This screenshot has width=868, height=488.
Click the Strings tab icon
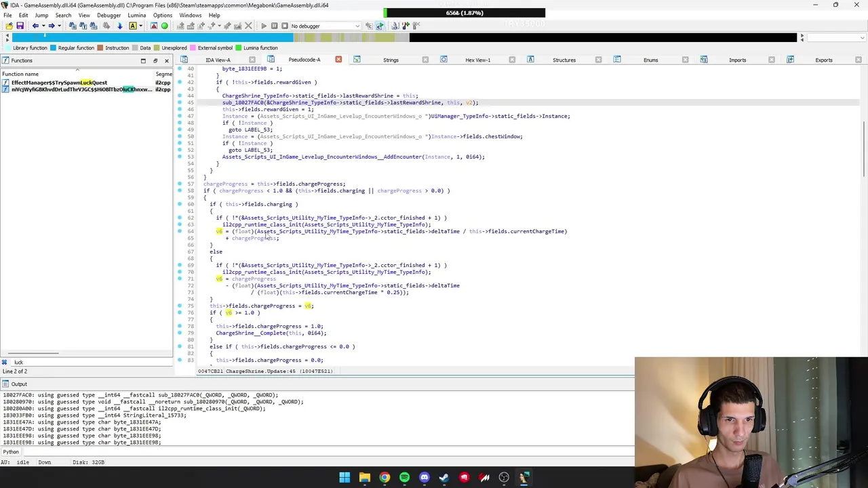click(357, 60)
